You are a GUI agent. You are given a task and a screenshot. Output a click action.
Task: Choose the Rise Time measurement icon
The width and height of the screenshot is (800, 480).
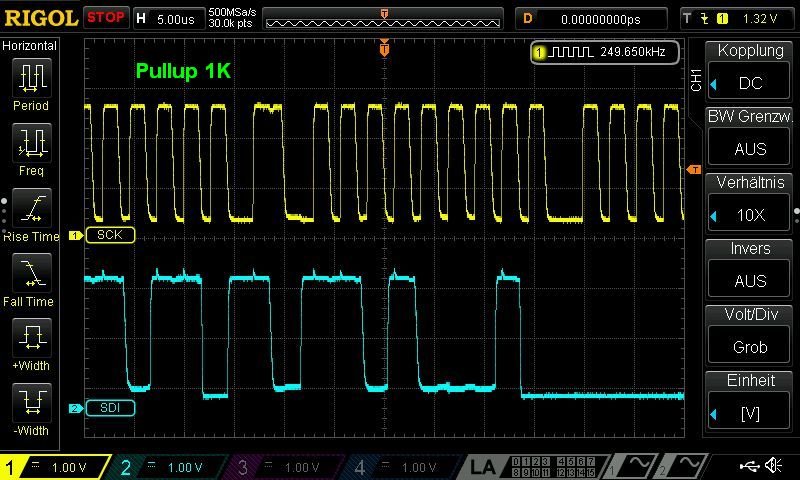pyautogui.click(x=31, y=208)
